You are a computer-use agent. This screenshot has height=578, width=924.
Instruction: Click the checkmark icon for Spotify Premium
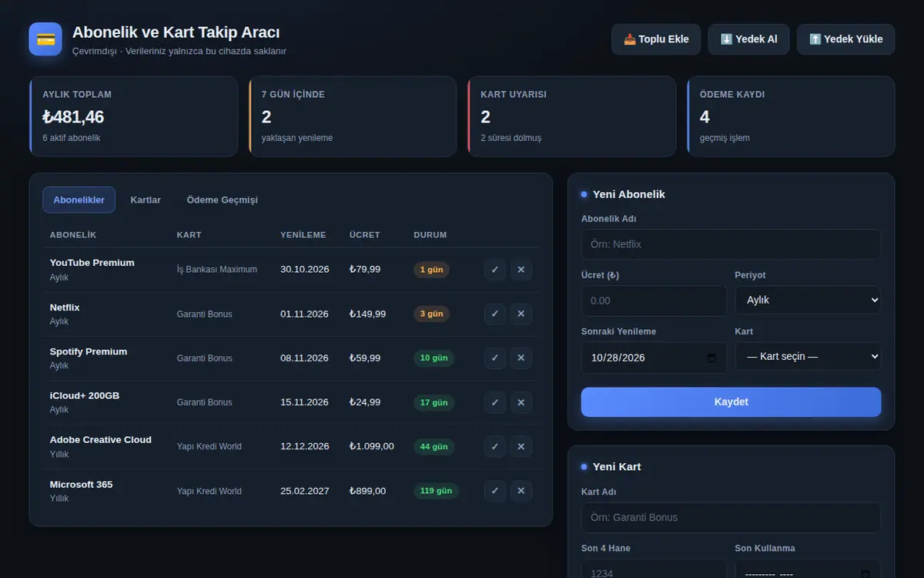495,358
